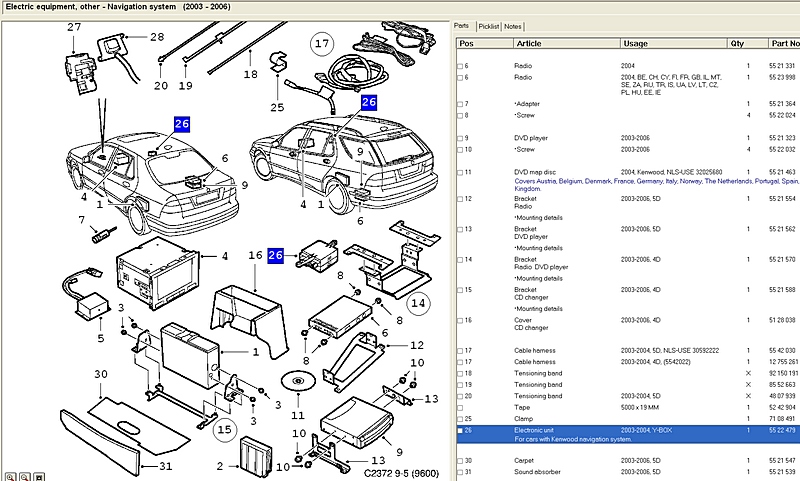Viewport: 800px width, 481px height.
Task: Click the Article column header
Action: pyautogui.click(x=565, y=44)
